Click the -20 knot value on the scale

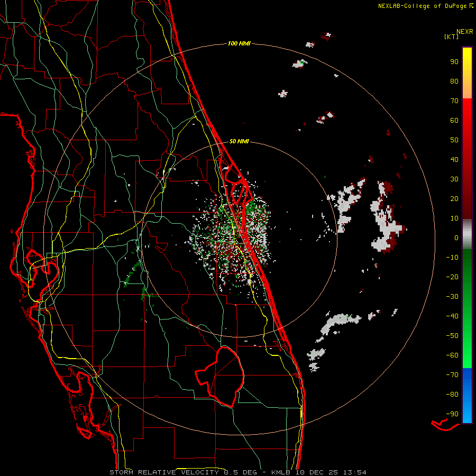tap(452, 277)
